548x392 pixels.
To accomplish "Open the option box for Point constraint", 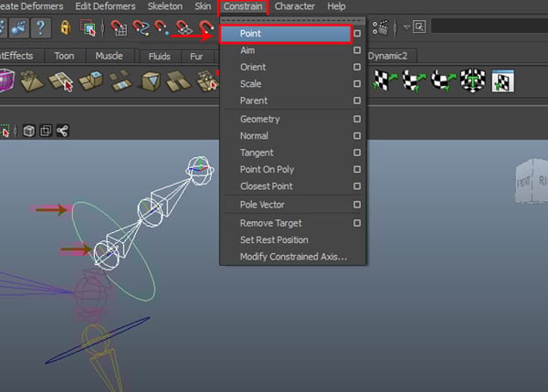I will click(357, 34).
